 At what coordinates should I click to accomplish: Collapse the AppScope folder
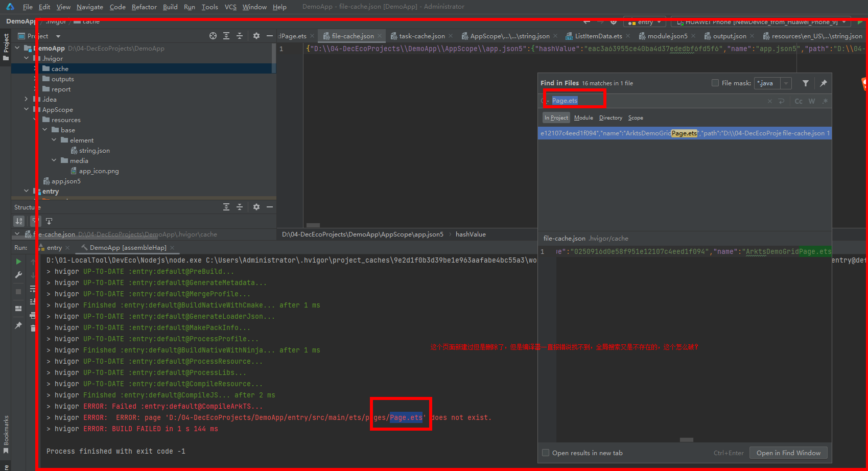[26, 109]
